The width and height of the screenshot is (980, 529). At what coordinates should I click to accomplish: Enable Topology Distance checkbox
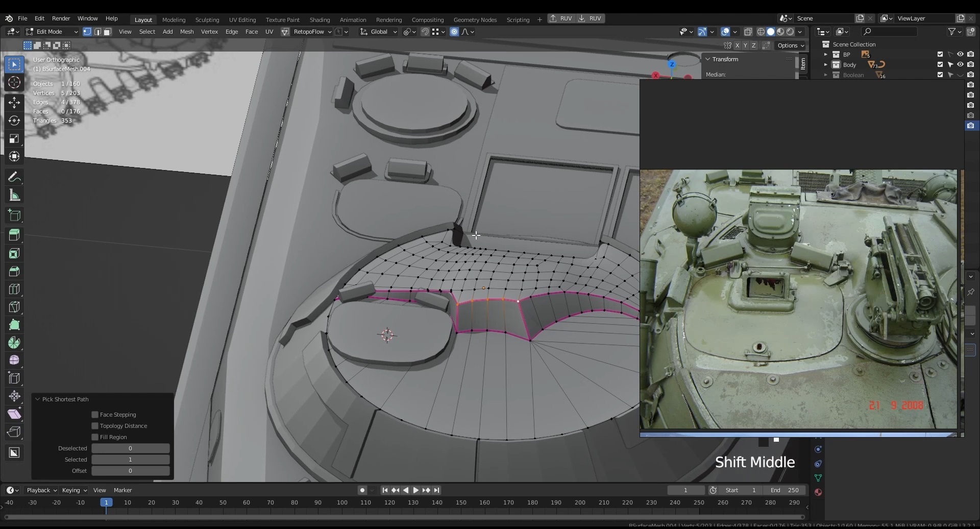[95, 426]
